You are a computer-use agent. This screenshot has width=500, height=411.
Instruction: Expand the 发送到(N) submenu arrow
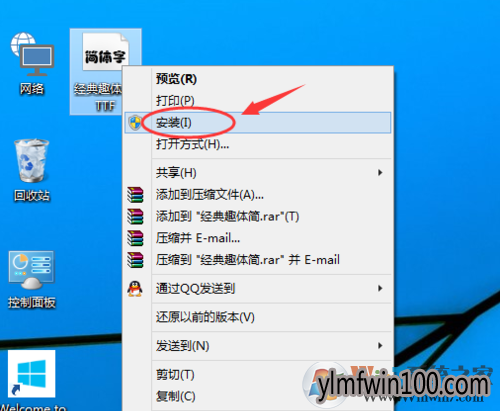pos(380,346)
